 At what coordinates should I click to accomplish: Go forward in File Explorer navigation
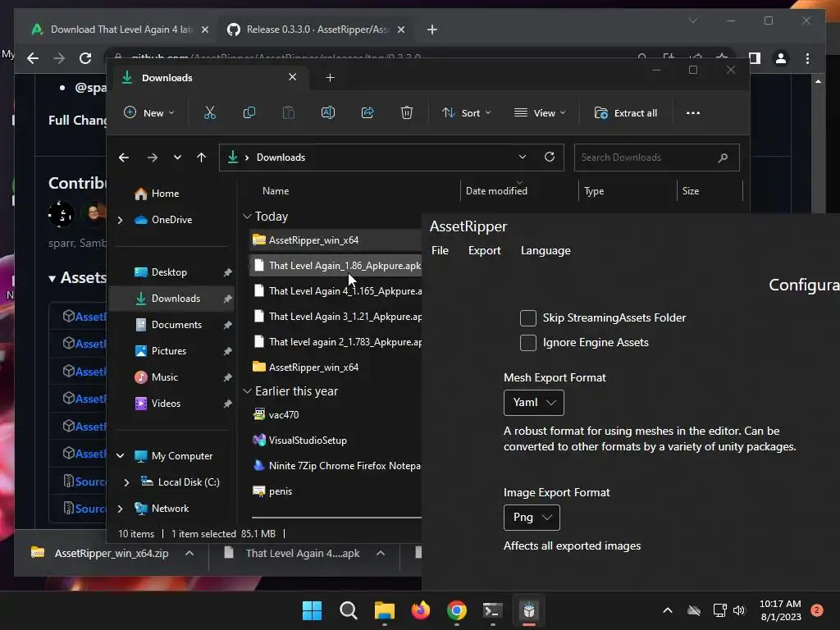click(152, 157)
